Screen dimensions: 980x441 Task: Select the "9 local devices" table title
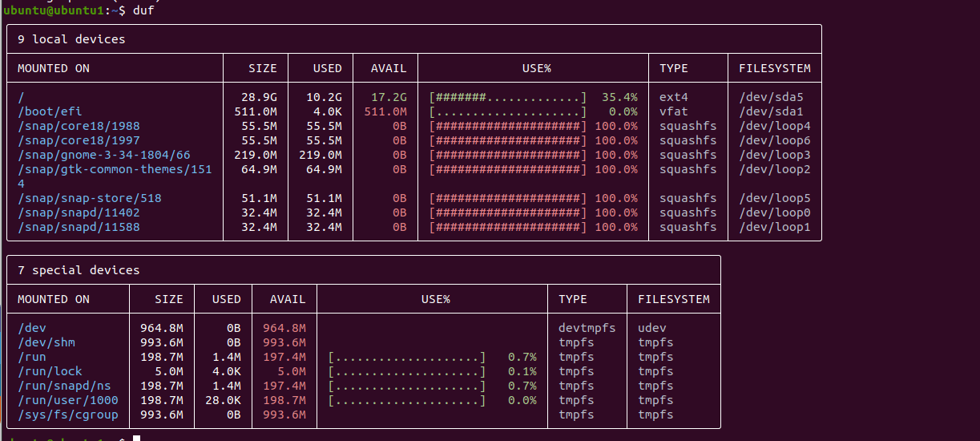(71, 39)
